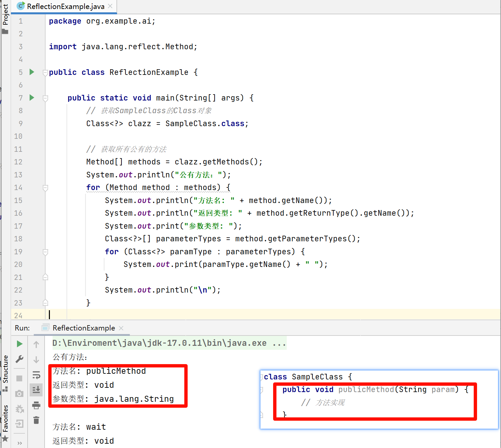The height and width of the screenshot is (448, 501).
Task: Click 'publicMethod' in the SampleClass popup
Action: pyautogui.click(x=366, y=389)
